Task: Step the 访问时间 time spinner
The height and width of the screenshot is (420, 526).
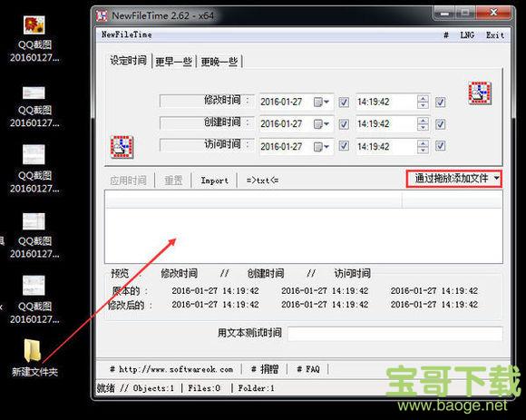Action: tap(423, 147)
